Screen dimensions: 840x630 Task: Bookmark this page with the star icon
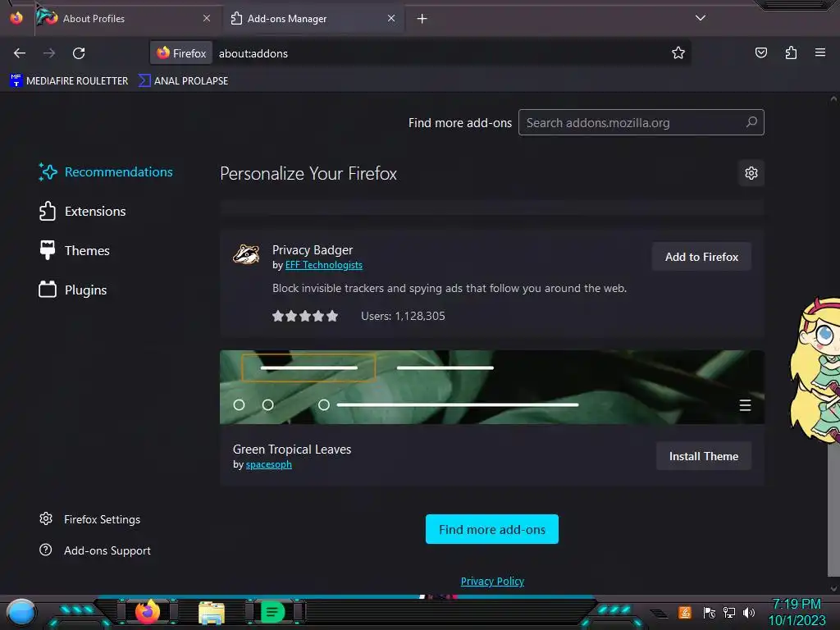click(x=678, y=53)
